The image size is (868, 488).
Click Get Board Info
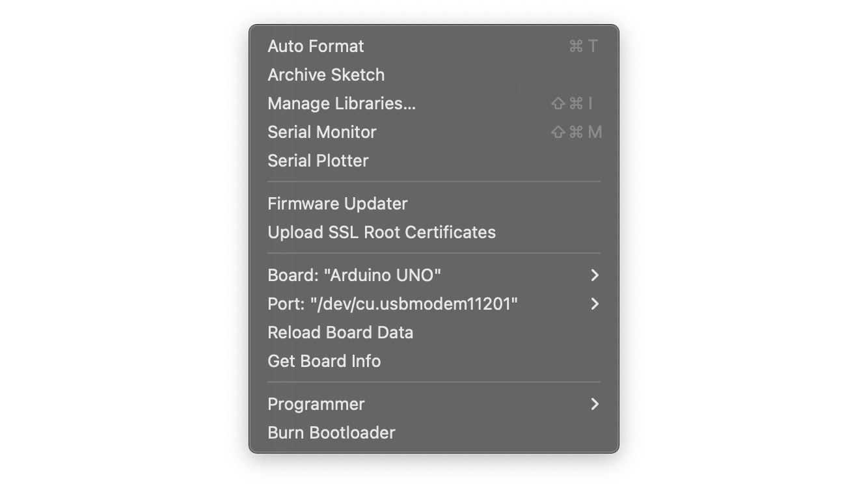(324, 361)
